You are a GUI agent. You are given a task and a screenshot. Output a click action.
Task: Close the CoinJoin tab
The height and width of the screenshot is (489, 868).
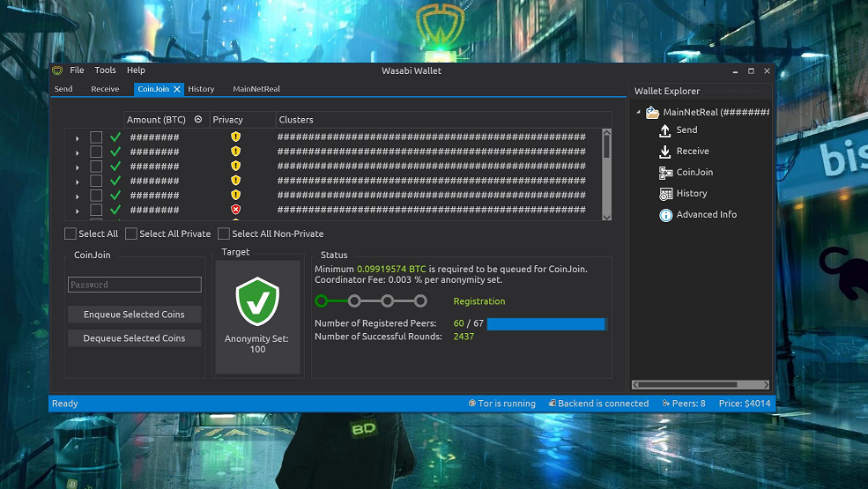(x=177, y=89)
